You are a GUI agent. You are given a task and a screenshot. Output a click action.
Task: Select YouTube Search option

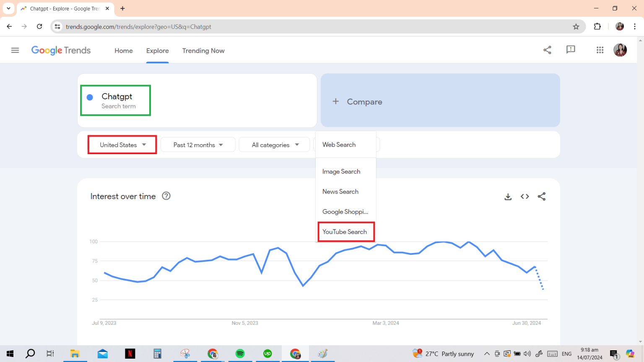345,232
